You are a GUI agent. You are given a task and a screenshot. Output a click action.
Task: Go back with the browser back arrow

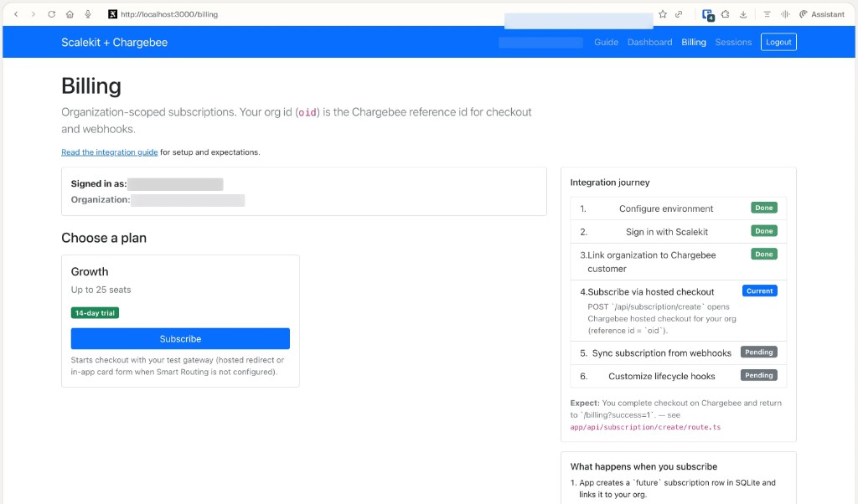click(x=16, y=14)
